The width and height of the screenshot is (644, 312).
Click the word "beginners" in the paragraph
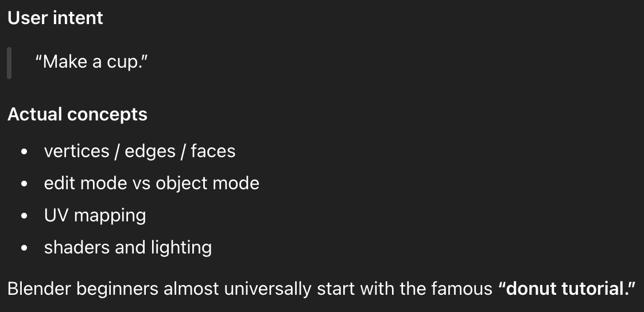[x=117, y=288]
